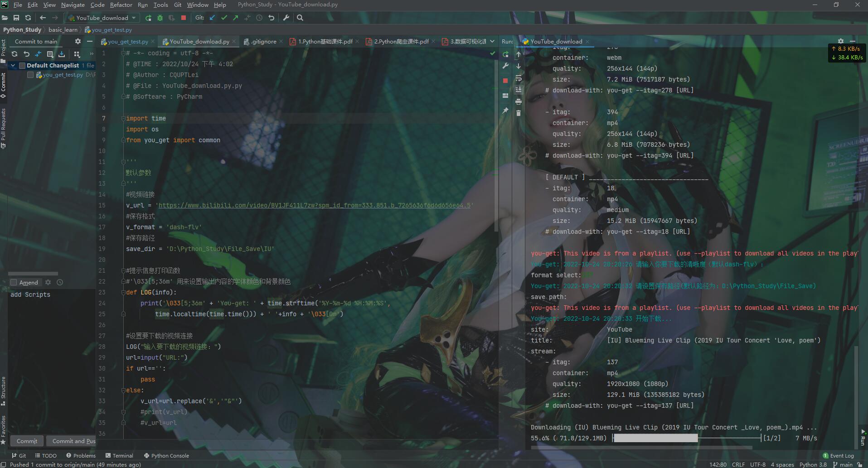Screen dimensions: 868x468
Task: Close the YouTube_download.py editor tab
Action: coord(234,41)
